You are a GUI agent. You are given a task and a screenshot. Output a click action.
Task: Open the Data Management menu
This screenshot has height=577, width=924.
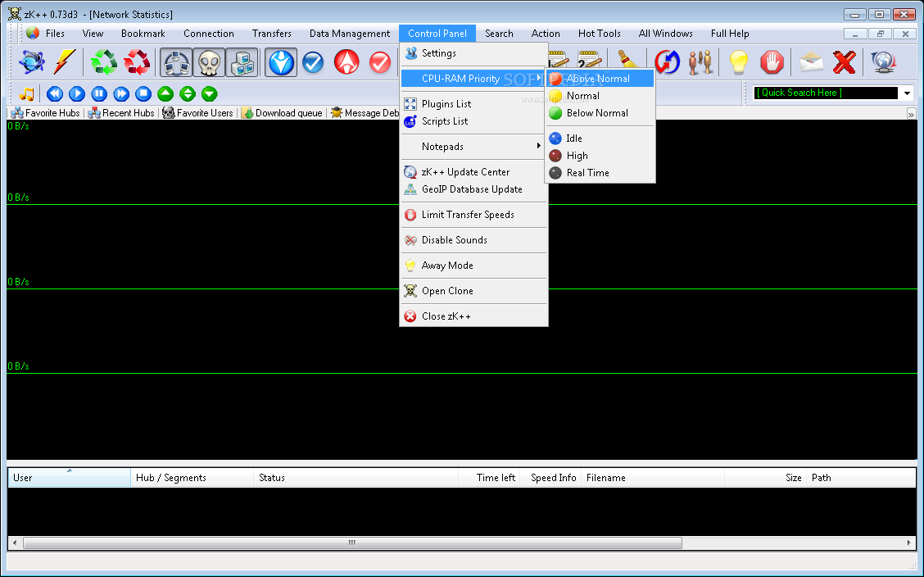tap(350, 34)
